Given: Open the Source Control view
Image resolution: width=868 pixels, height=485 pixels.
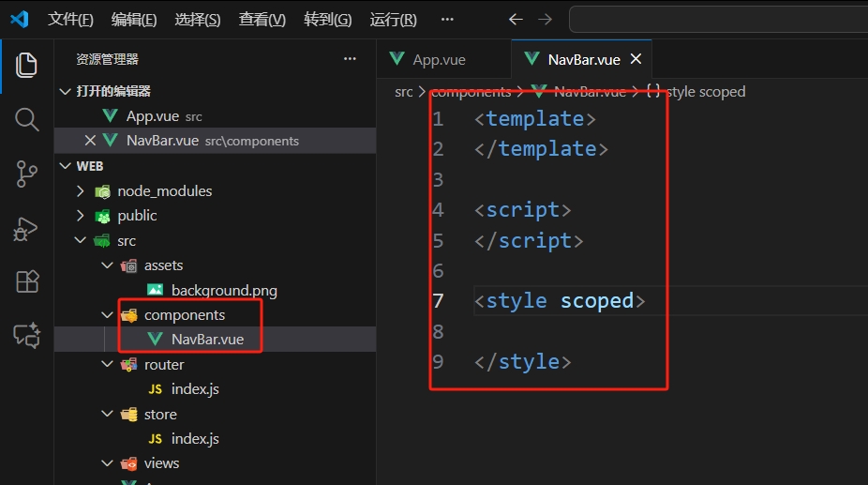Looking at the screenshot, I should point(26,174).
